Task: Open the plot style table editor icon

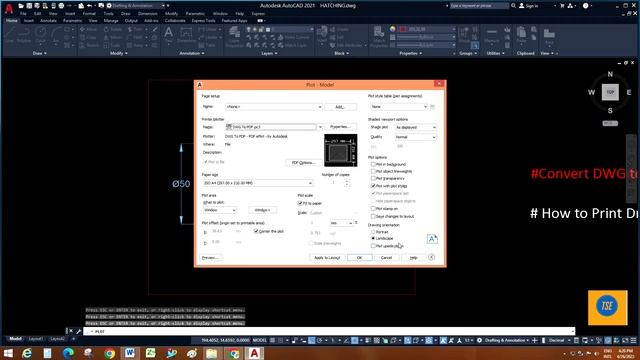Action: pos(432,107)
